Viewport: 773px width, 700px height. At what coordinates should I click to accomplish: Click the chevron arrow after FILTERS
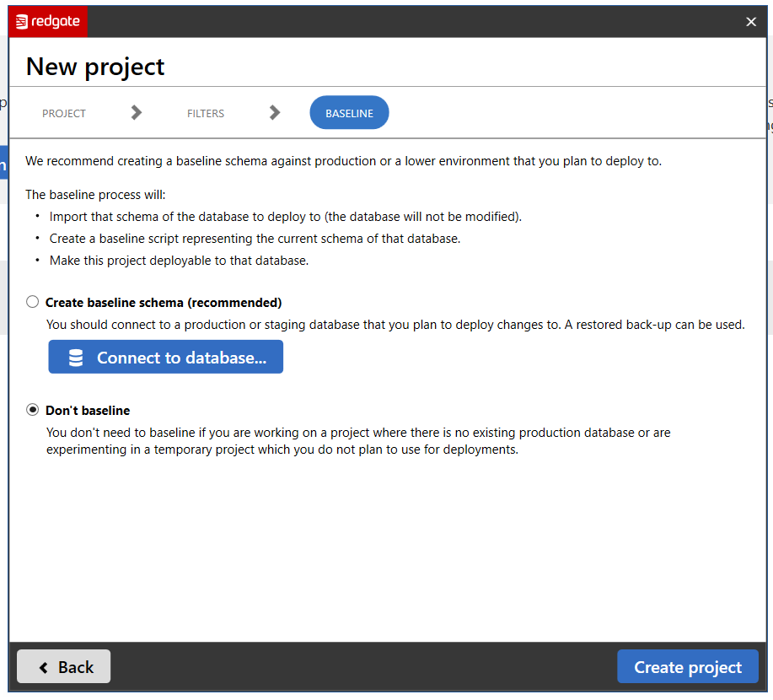(275, 113)
